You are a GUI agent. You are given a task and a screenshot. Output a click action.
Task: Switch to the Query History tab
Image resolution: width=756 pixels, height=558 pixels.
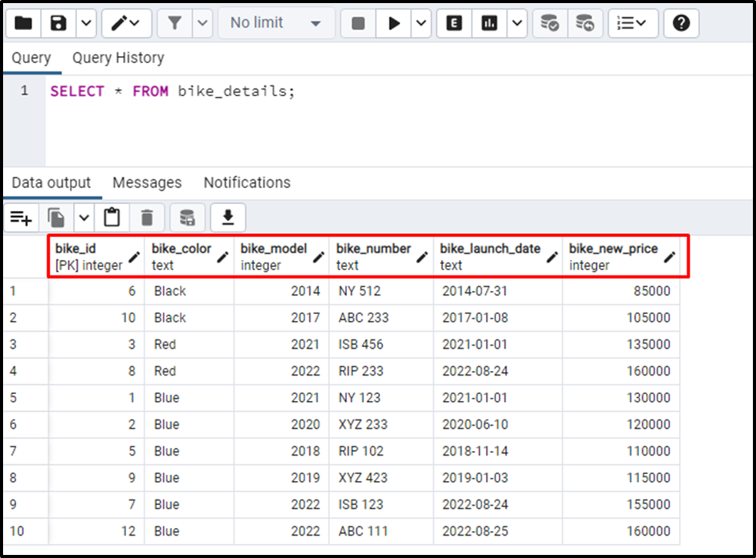coord(118,58)
